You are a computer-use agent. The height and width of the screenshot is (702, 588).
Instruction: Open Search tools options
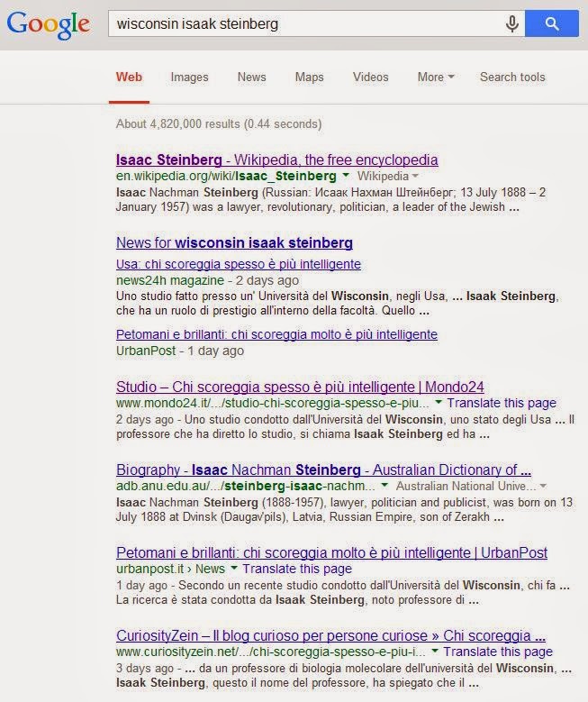(x=512, y=77)
